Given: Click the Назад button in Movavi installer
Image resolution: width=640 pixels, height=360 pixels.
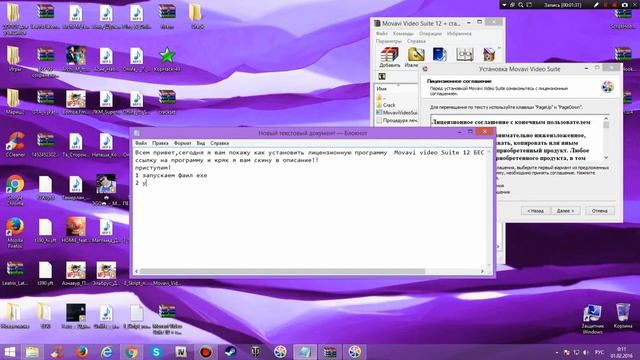Looking at the screenshot, I should click(535, 211).
